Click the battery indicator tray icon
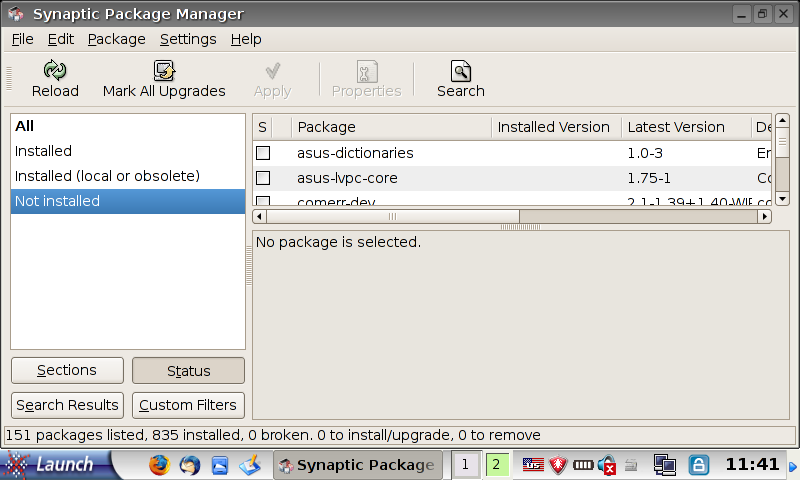This screenshot has height=480, width=800. [x=583, y=465]
